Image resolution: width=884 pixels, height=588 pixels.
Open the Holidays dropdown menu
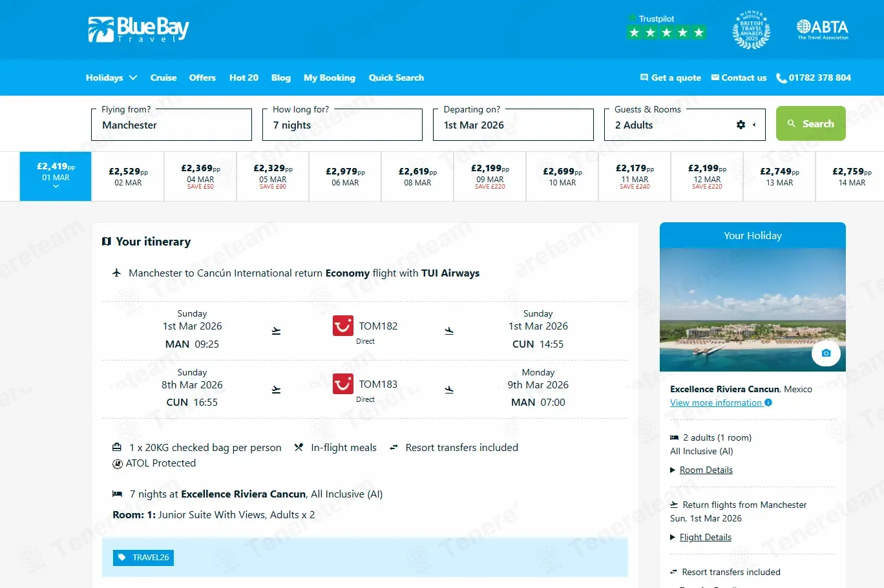click(111, 78)
